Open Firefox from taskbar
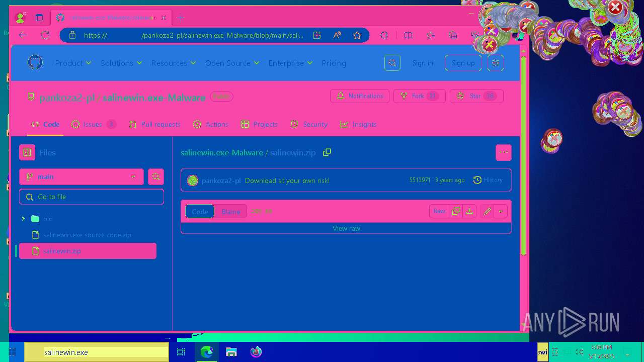 pos(256,352)
